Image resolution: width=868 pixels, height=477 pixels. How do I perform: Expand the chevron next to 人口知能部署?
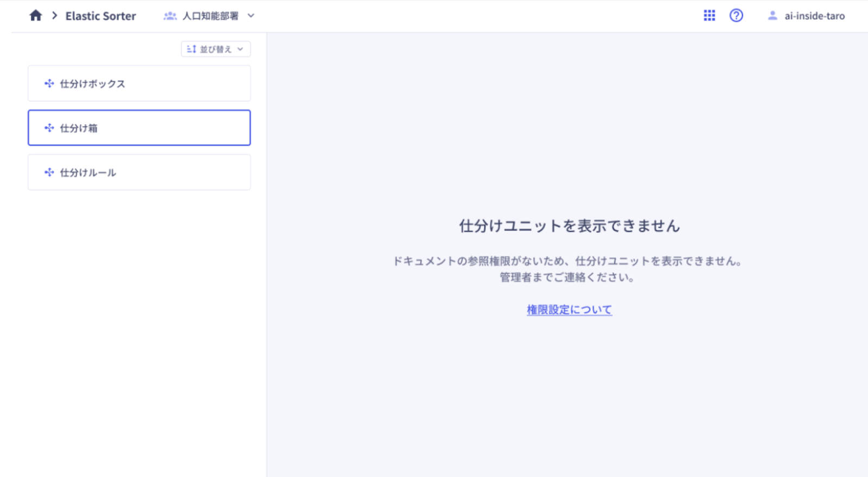251,16
